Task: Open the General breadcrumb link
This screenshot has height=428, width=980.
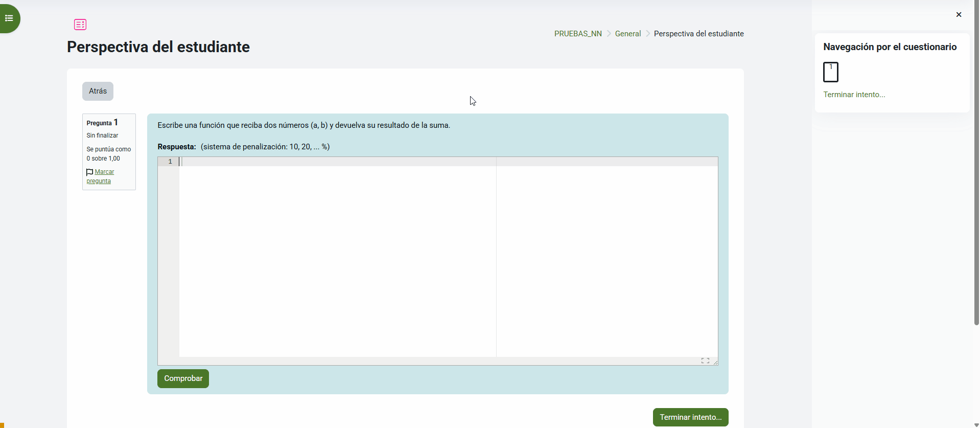Action: coord(627,34)
